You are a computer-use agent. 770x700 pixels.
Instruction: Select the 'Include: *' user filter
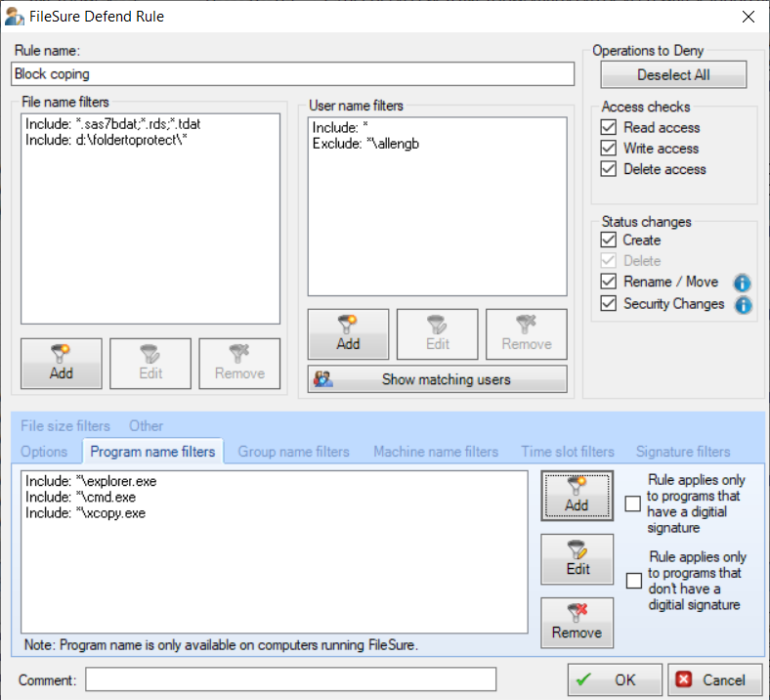(x=340, y=127)
